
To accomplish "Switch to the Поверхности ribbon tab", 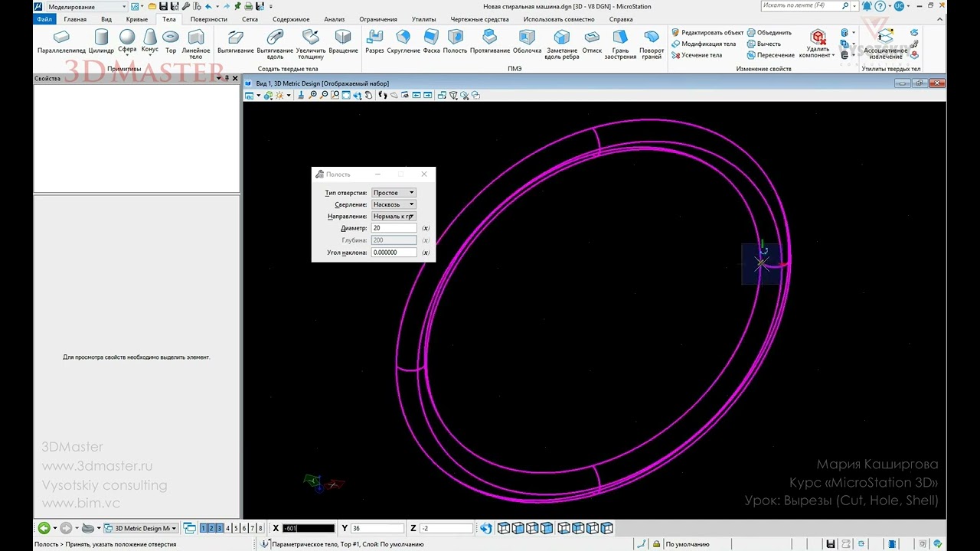I will click(209, 19).
